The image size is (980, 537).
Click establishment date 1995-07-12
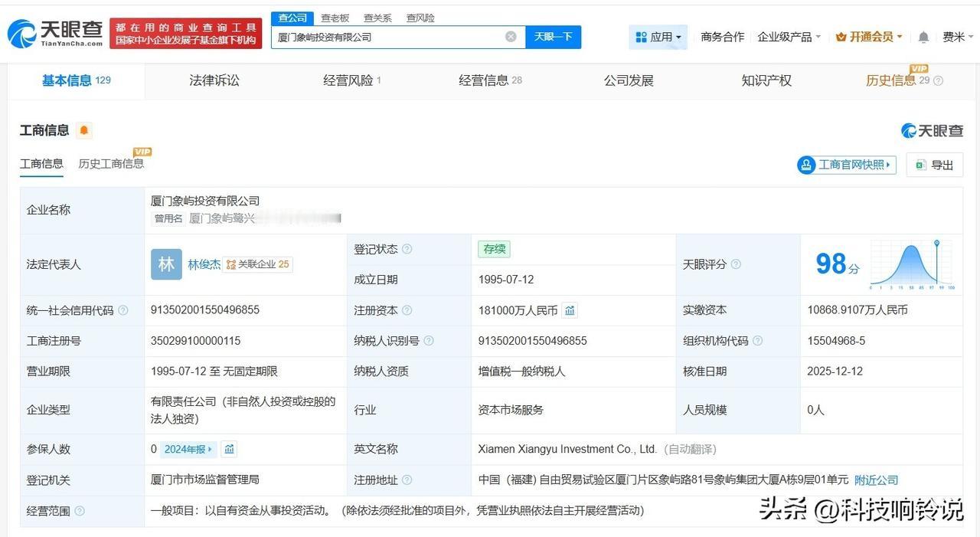coord(506,280)
